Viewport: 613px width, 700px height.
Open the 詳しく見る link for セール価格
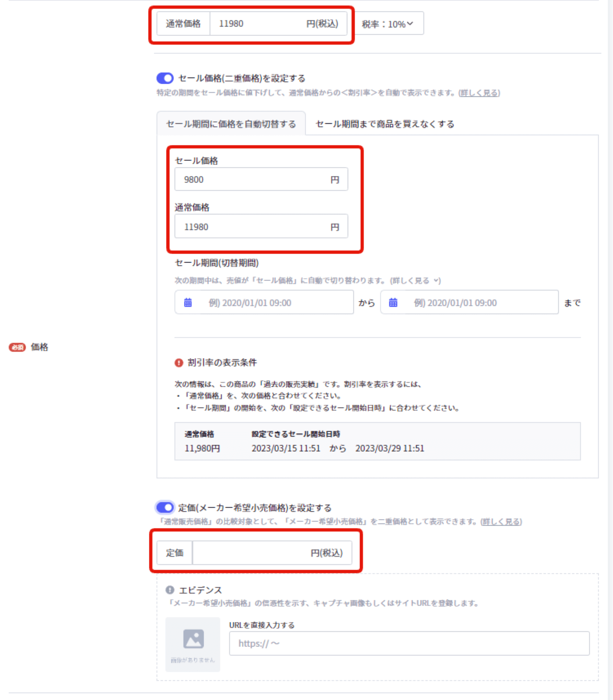(x=479, y=93)
